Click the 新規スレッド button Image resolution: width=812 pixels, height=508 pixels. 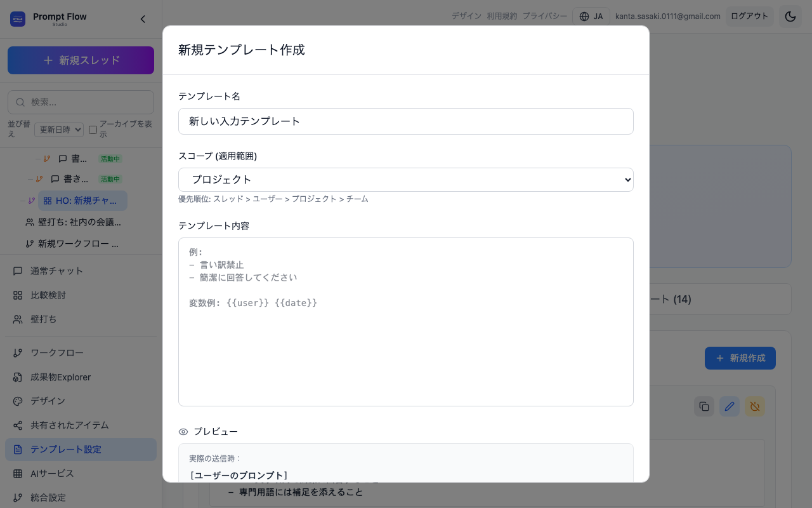click(x=81, y=60)
